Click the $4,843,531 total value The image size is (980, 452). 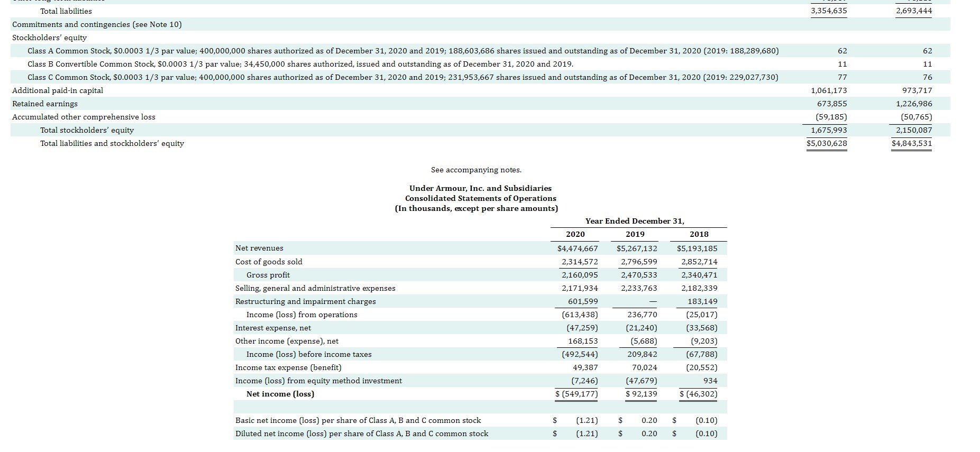tap(912, 143)
